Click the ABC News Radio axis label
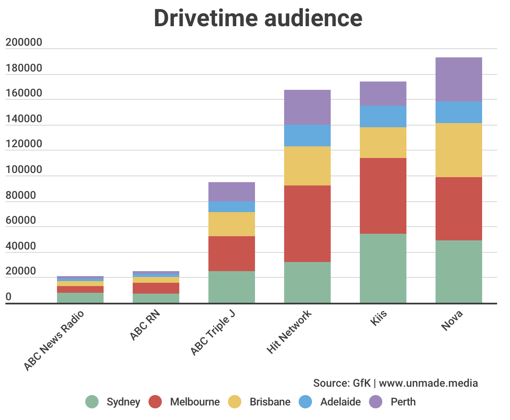510x420 pixels. [54, 341]
